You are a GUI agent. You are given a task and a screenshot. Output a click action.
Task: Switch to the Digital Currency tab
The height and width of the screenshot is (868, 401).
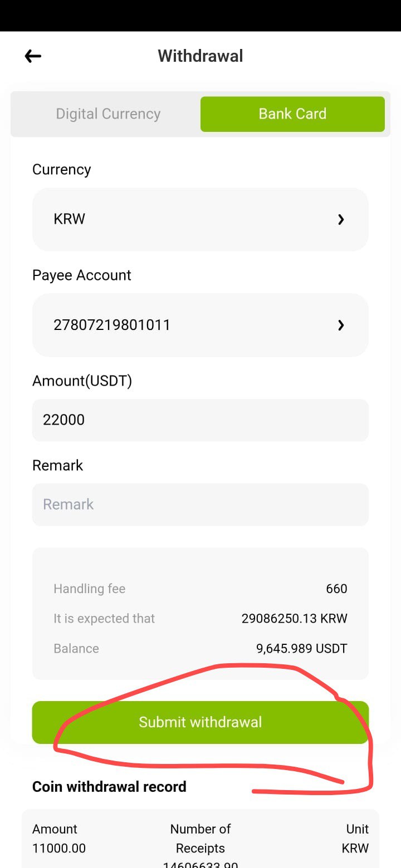click(108, 114)
